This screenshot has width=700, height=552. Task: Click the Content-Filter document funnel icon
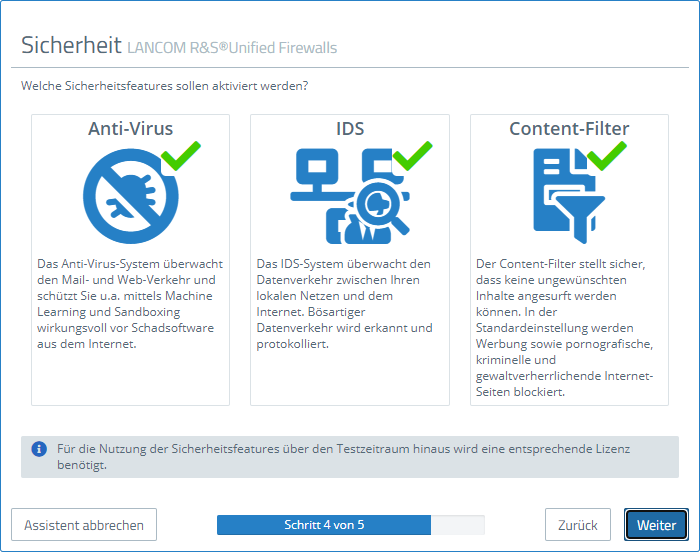[564, 195]
